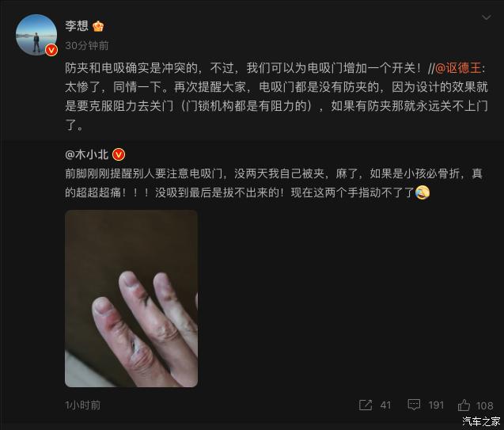Open the 30分钟前 timestamp link
This screenshot has width=504, height=430.
(x=87, y=46)
